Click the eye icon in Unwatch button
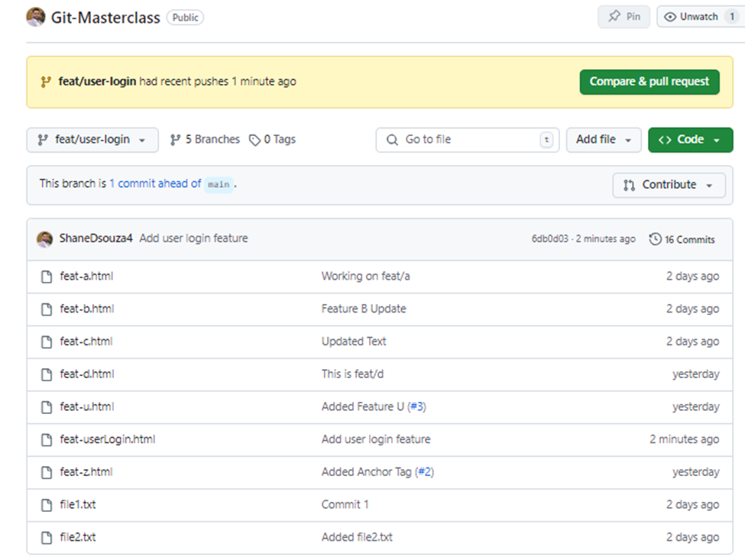This screenshot has width=745, height=560. click(670, 17)
